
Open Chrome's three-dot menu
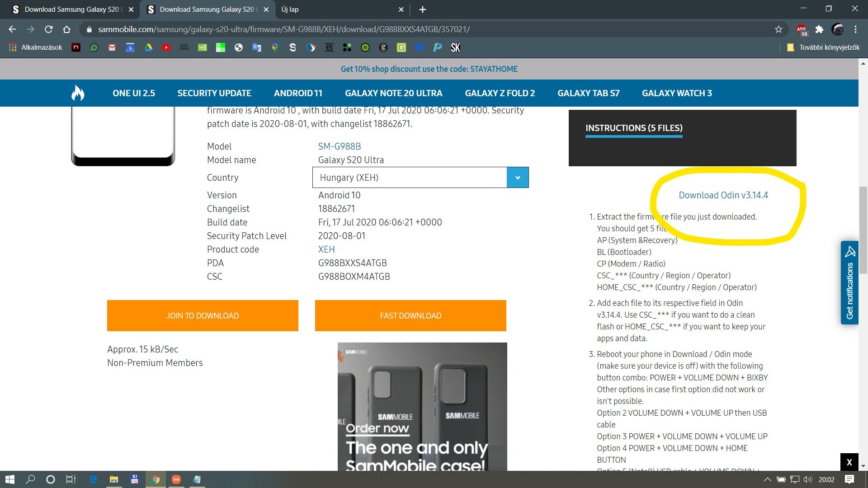point(855,29)
